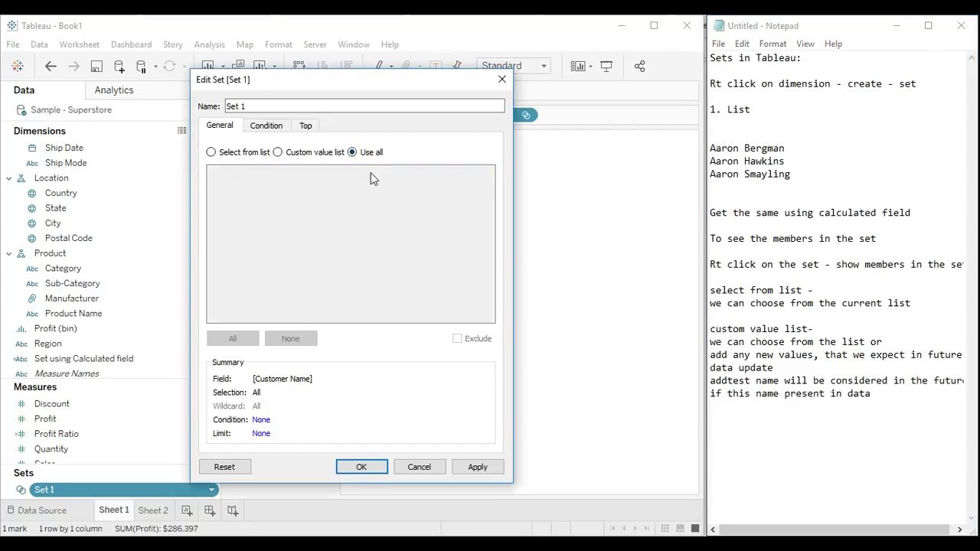Open the Set 1 pill dropdown arrow

click(x=211, y=490)
